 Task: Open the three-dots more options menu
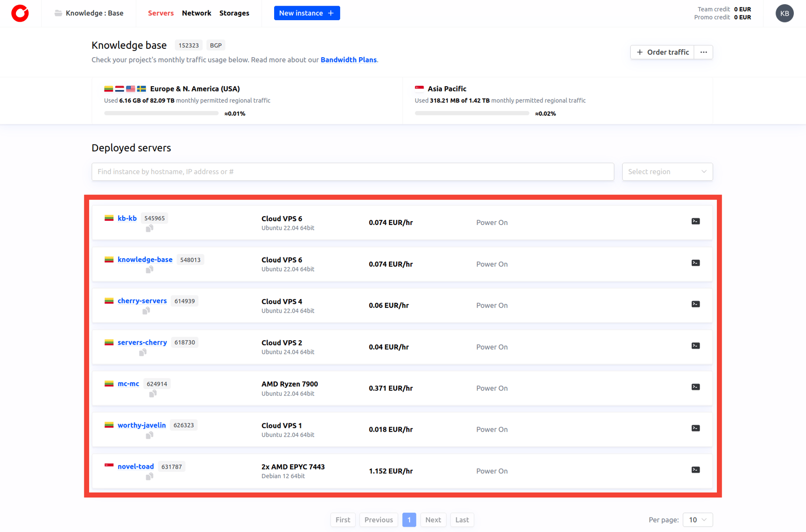coord(703,52)
